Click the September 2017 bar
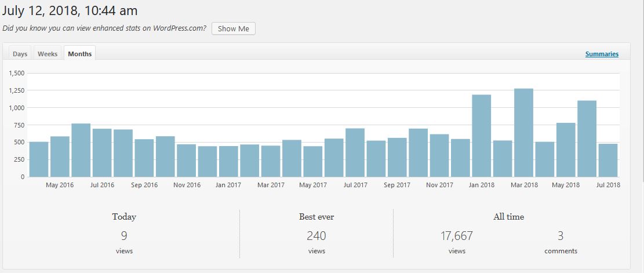 click(397, 157)
